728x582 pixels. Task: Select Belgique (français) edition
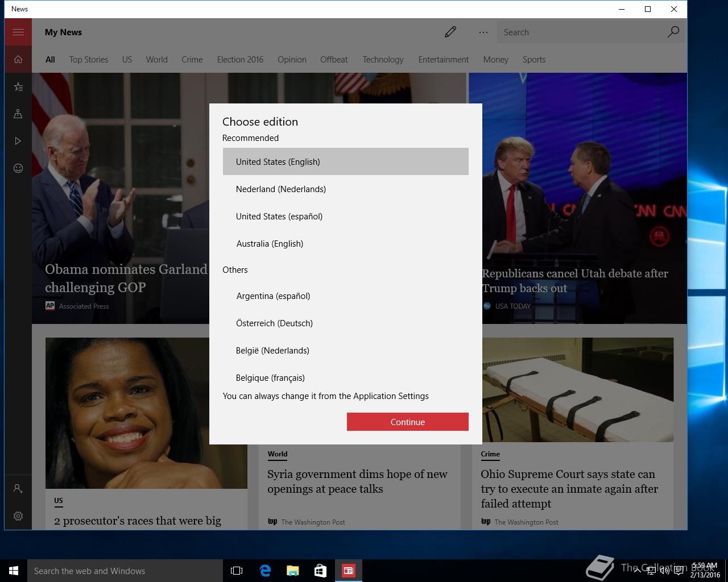tap(346, 376)
